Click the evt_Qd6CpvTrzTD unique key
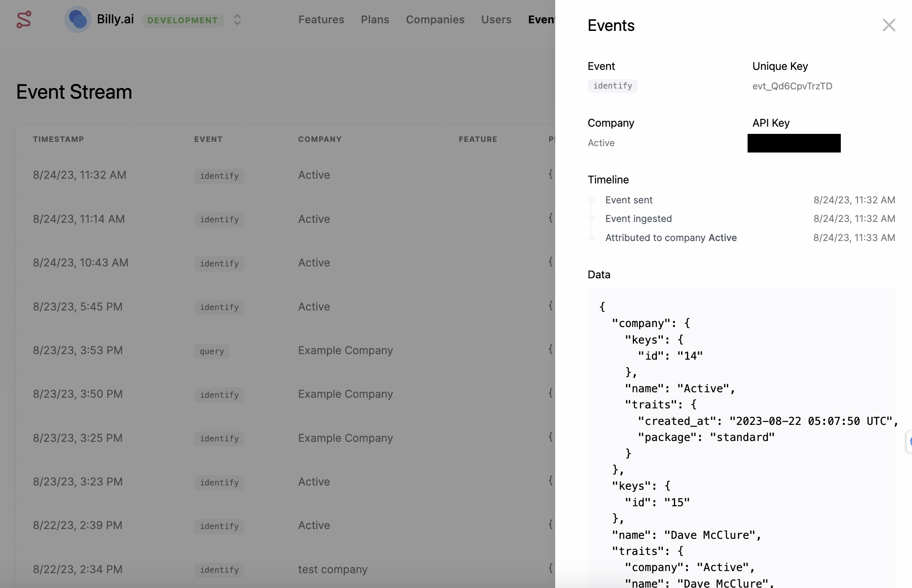Viewport: 912px width, 588px height. point(792,86)
